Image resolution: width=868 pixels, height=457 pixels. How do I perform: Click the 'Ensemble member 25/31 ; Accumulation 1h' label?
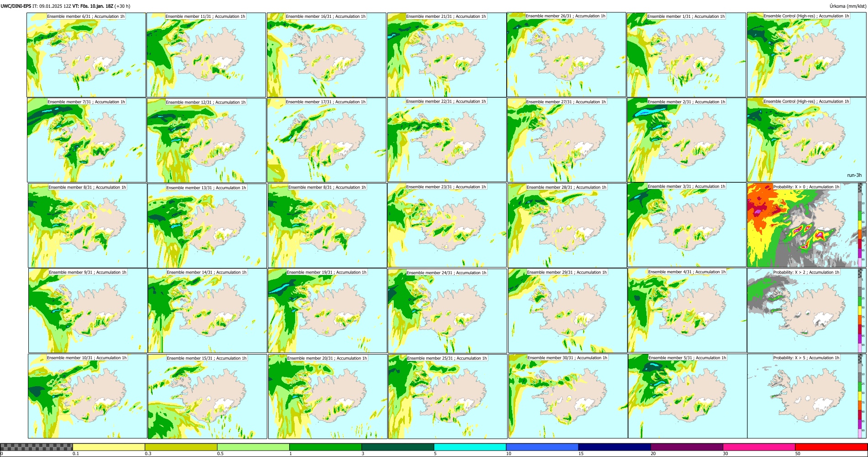pyautogui.click(x=447, y=358)
